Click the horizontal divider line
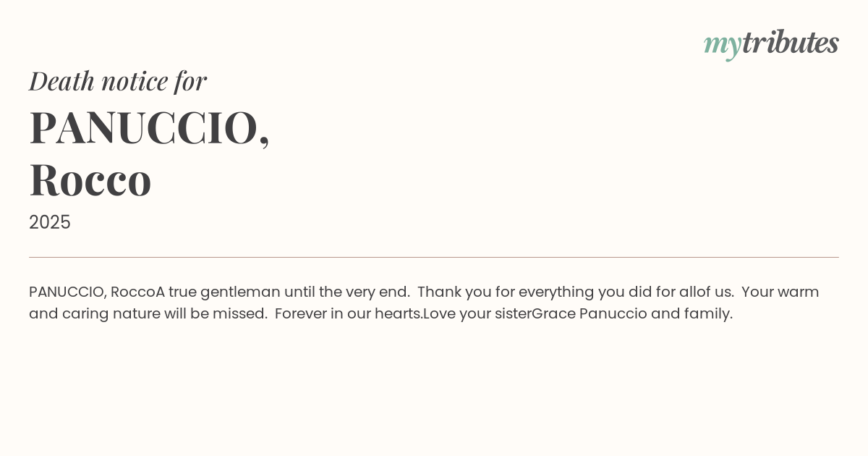The height and width of the screenshot is (456, 868). (x=434, y=257)
